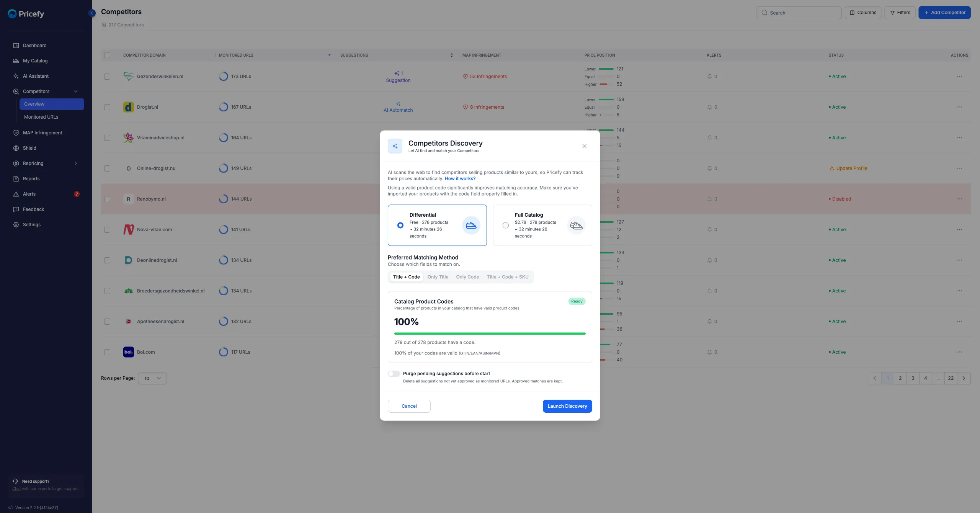Click the Deonlinedrogist.nl logo
The width and height of the screenshot is (980, 513).
point(129,260)
